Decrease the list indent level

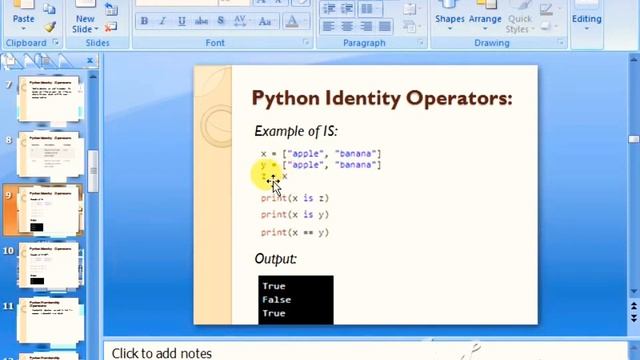tap(329, 9)
